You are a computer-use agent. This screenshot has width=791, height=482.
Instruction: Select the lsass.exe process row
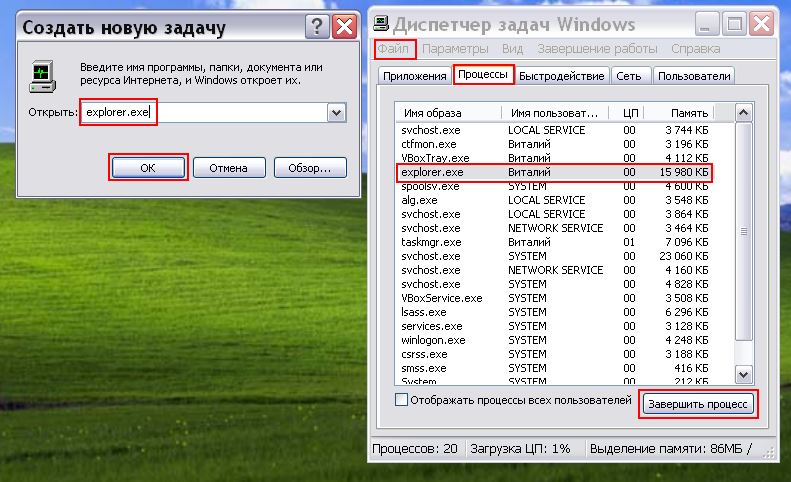click(x=554, y=312)
